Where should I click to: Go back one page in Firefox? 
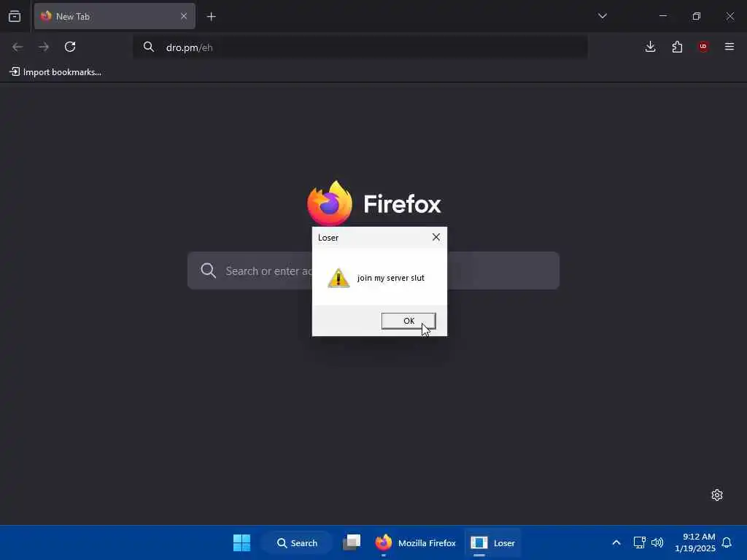pyautogui.click(x=18, y=47)
